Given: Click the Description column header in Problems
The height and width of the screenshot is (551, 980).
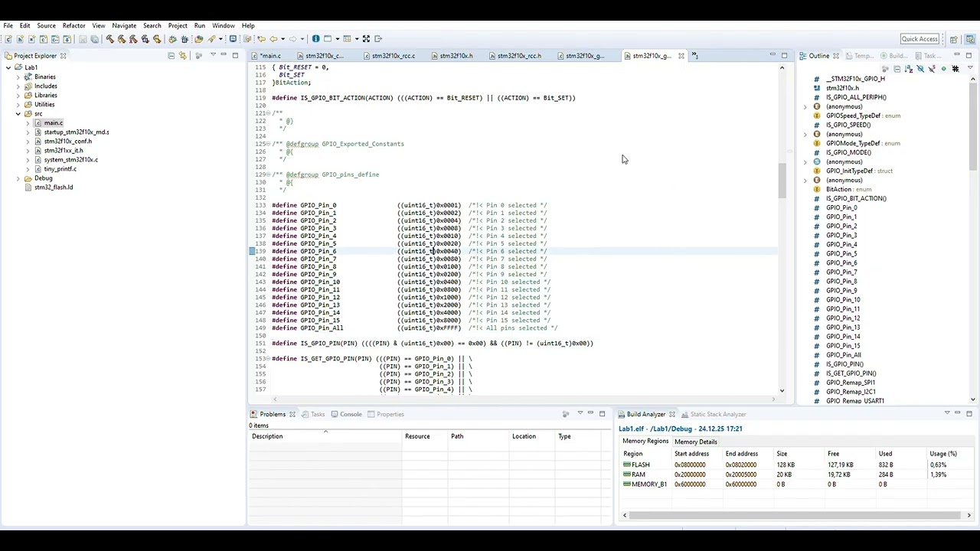Looking at the screenshot, I should tap(325, 436).
